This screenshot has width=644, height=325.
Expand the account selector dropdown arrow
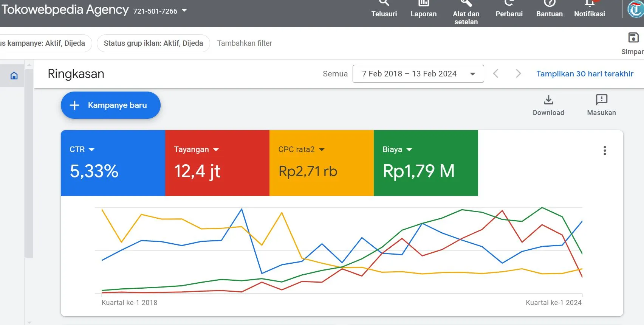(x=184, y=11)
